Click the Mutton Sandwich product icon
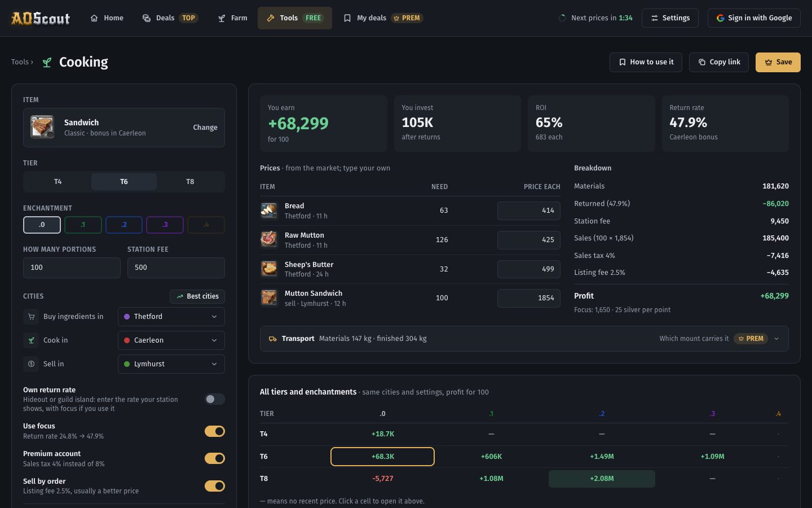The image size is (812, 508). pos(269,297)
